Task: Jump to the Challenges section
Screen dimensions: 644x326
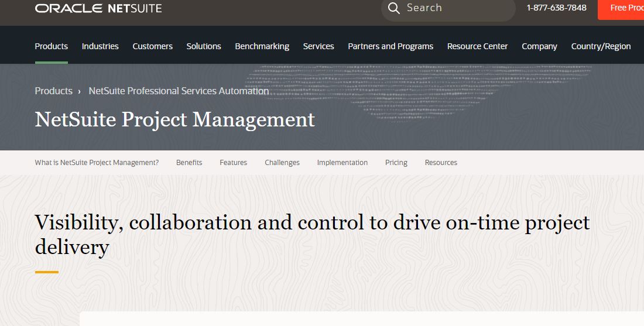Action: 282,163
